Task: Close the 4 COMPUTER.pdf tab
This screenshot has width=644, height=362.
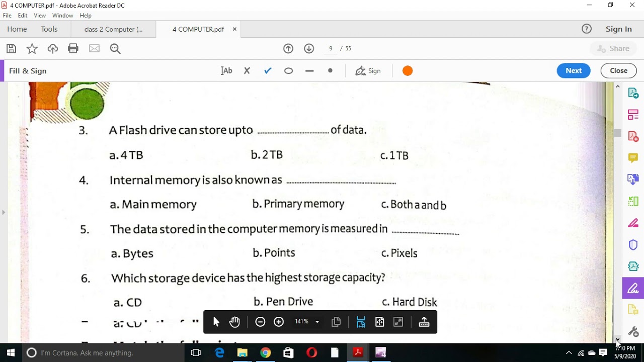Action: [234, 29]
